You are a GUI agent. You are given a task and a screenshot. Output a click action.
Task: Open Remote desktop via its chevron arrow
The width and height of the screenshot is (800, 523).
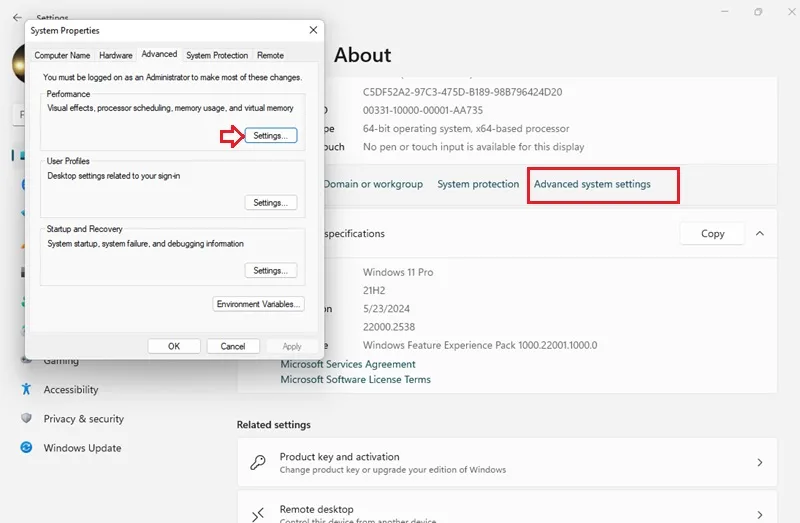click(760, 514)
